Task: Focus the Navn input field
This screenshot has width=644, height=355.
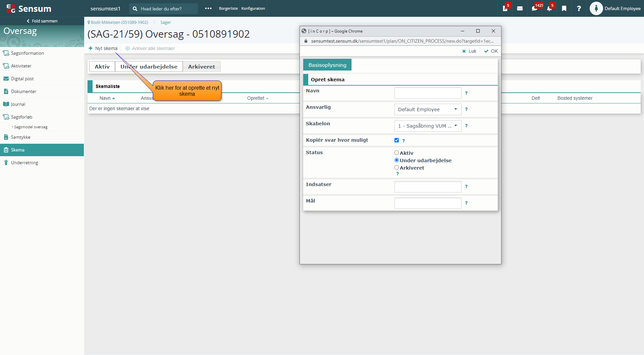Action: (428, 93)
